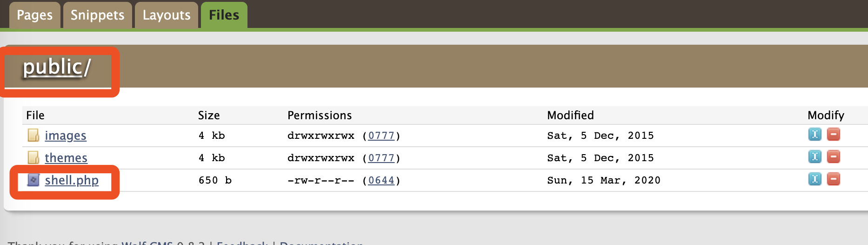The width and height of the screenshot is (868, 245).
Task: Delete the images folder with red icon
Action: click(x=834, y=135)
